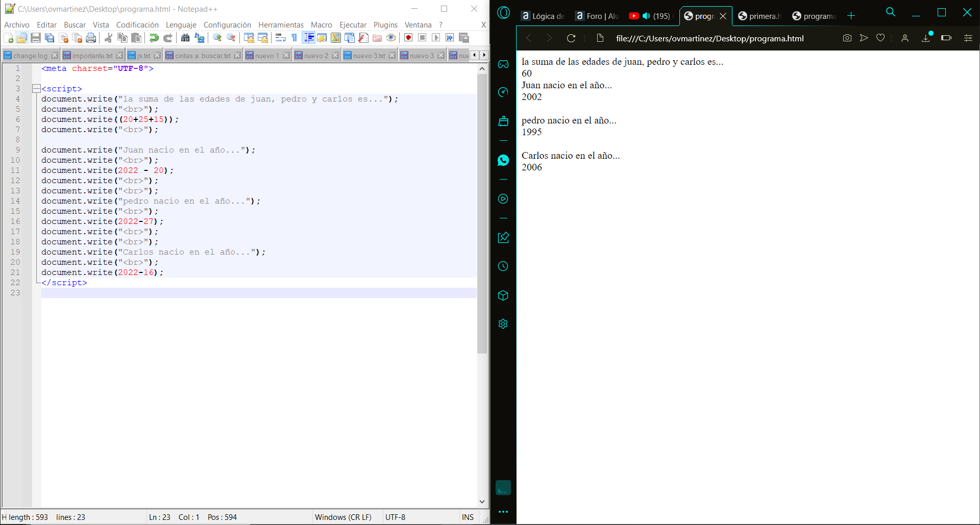
Task: Open Opera sidebar settings gear
Action: click(503, 324)
